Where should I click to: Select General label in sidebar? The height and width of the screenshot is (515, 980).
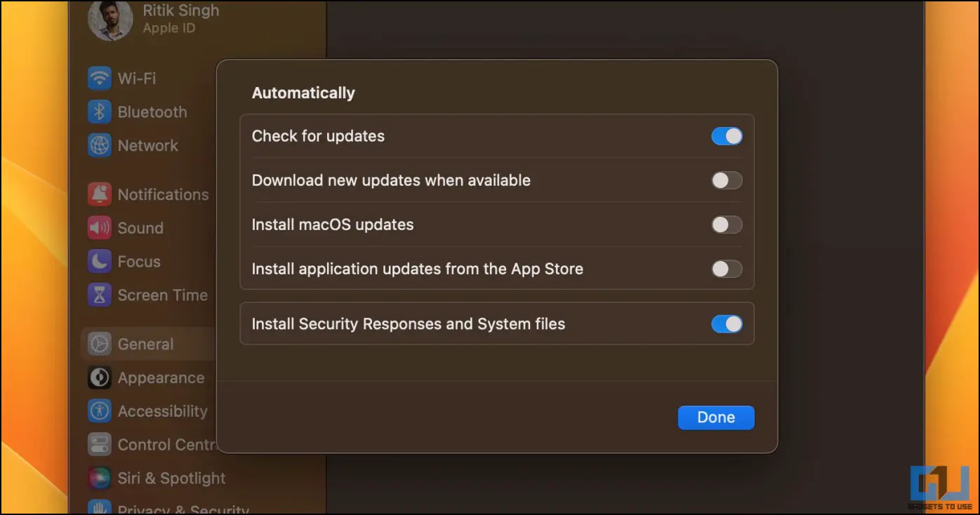145,344
